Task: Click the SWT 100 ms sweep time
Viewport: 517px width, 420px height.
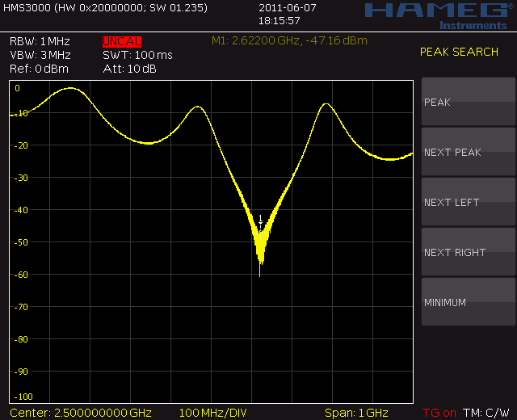Action: [137, 55]
